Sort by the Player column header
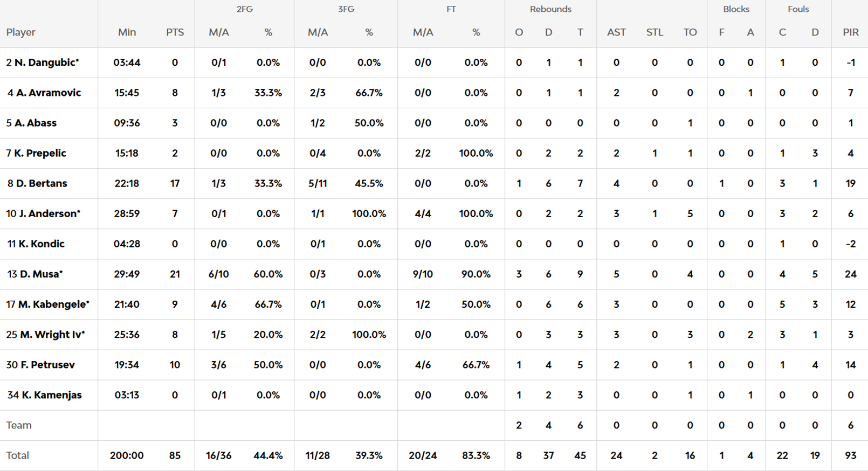This screenshot has height=471, width=868. pos(20,32)
